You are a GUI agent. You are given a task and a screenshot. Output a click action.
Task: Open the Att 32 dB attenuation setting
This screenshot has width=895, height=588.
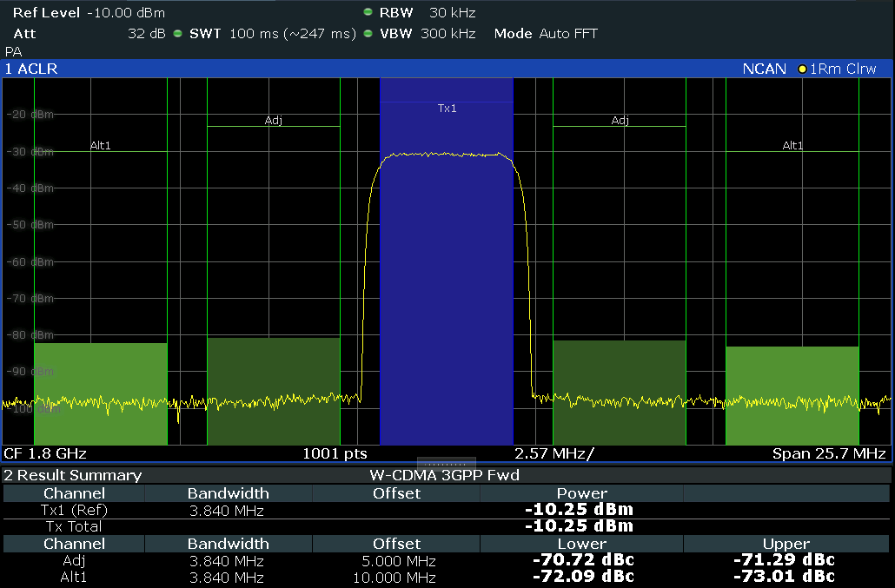pos(87,34)
